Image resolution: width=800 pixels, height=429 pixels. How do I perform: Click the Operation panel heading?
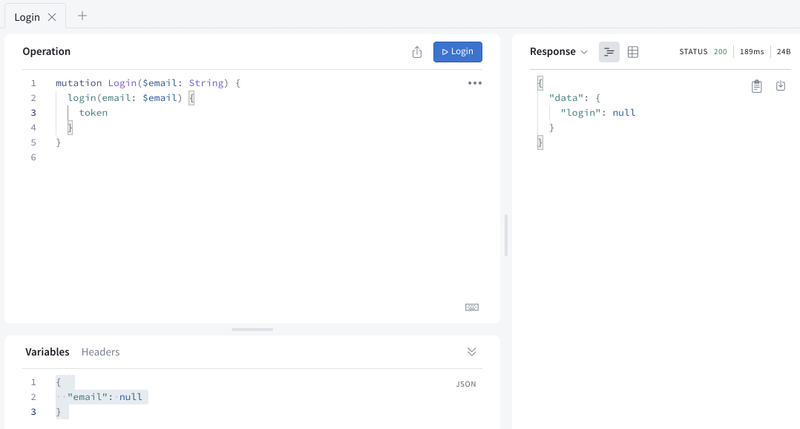point(46,52)
